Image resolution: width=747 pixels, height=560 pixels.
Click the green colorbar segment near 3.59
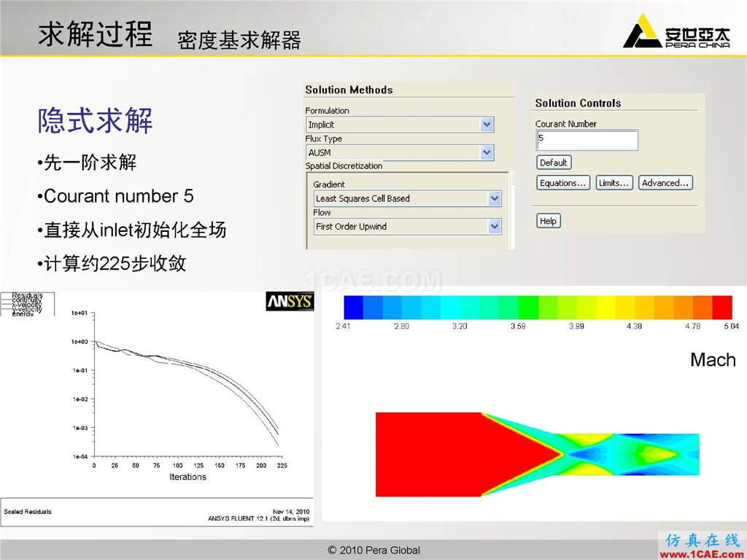pyautogui.click(x=528, y=308)
